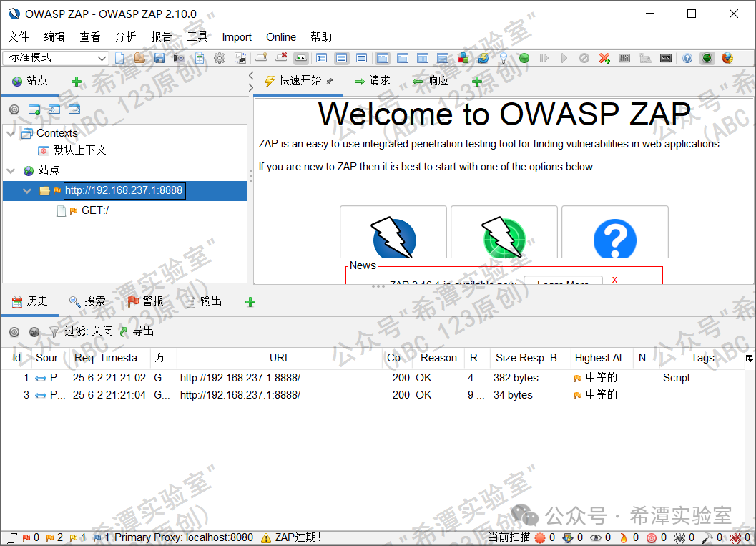The width and height of the screenshot is (756, 546).
Task: Toggle expand sites tab layout icon
Action: tap(322, 59)
